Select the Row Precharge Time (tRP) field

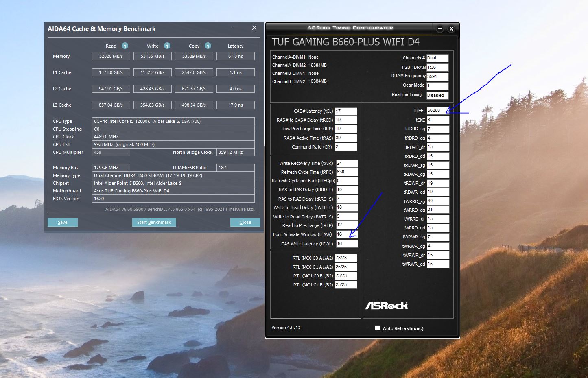tap(346, 129)
